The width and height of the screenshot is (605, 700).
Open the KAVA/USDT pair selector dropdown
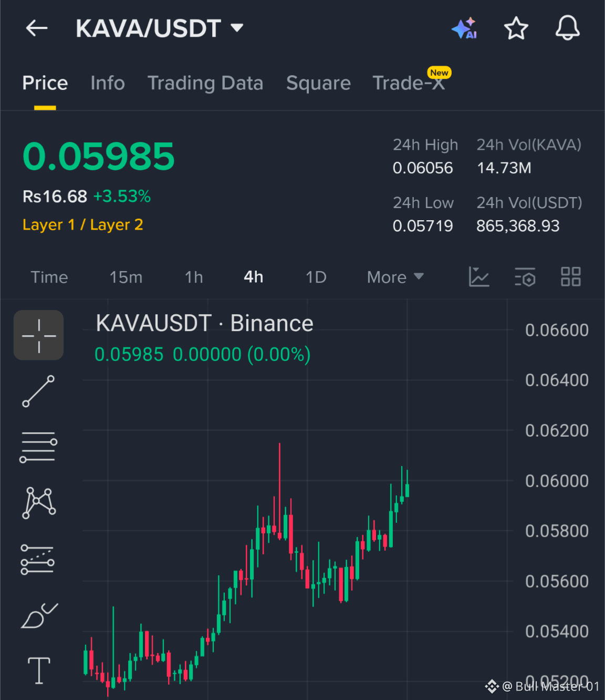(x=160, y=28)
